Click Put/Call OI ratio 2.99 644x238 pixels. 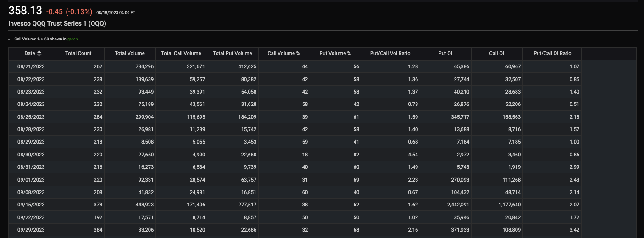pos(574,167)
